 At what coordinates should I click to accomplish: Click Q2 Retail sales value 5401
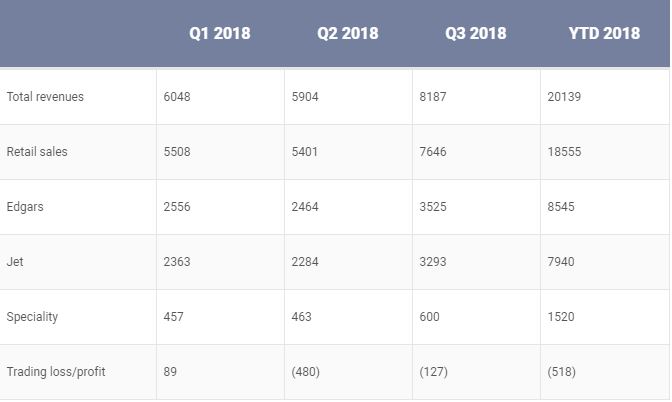(x=305, y=152)
